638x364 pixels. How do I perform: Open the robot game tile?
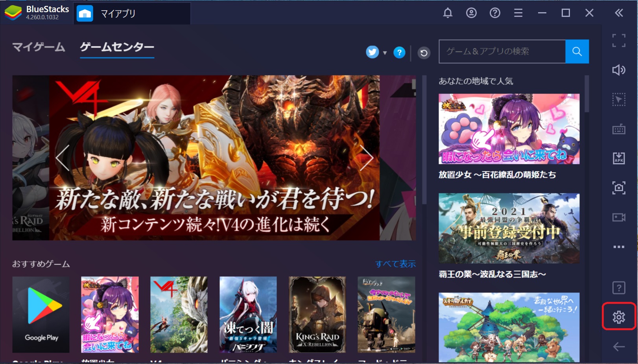click(386, 314)
